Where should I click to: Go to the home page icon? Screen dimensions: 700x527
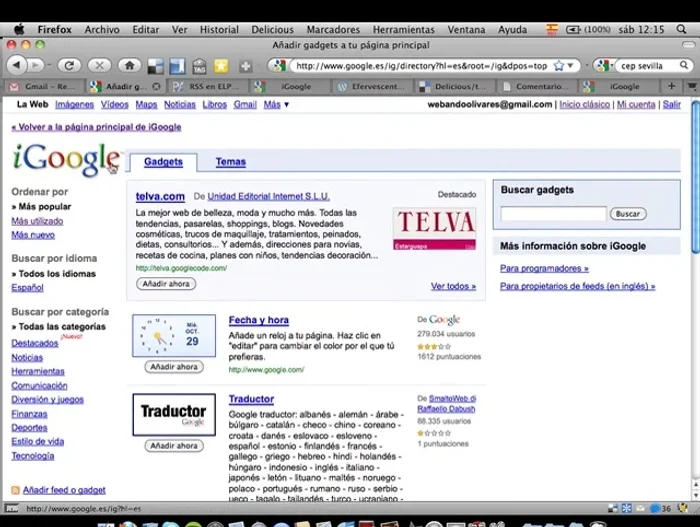[x=129, y=65]
